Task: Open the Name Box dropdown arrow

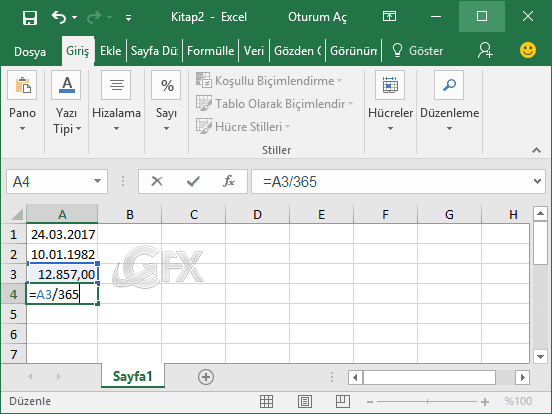Action: pos(98,181)
